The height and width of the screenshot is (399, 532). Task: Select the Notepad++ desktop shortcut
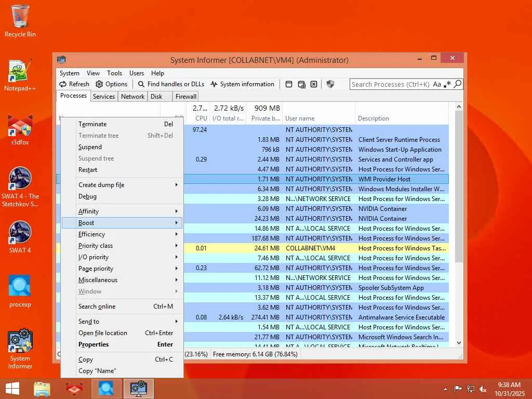click(x=20, y=75)
